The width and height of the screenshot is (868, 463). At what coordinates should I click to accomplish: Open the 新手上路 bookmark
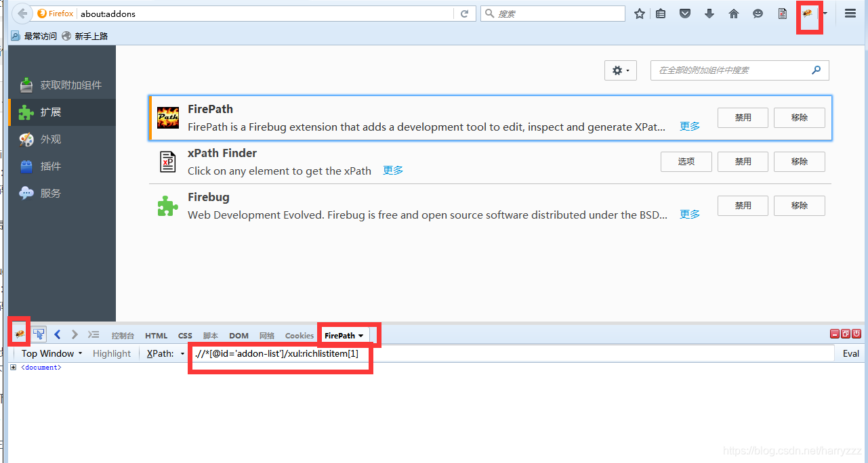85,36
